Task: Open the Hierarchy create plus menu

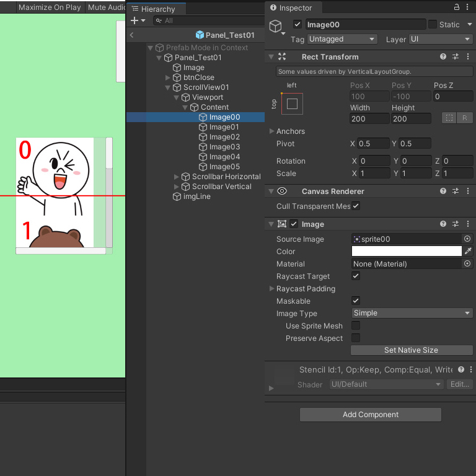Action: (138, 20)
